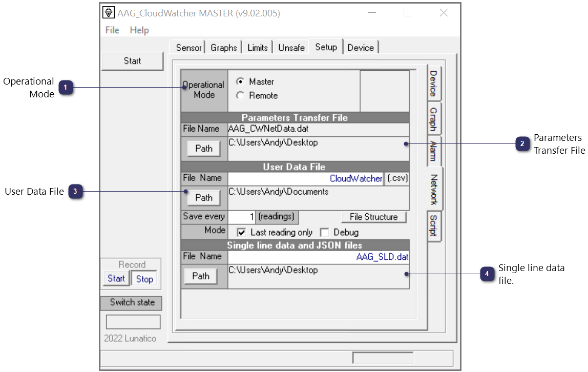Click the (.csv) extension label
This screenshot has width=588, height=372.
pyautogui.click(x=397, y=178)
